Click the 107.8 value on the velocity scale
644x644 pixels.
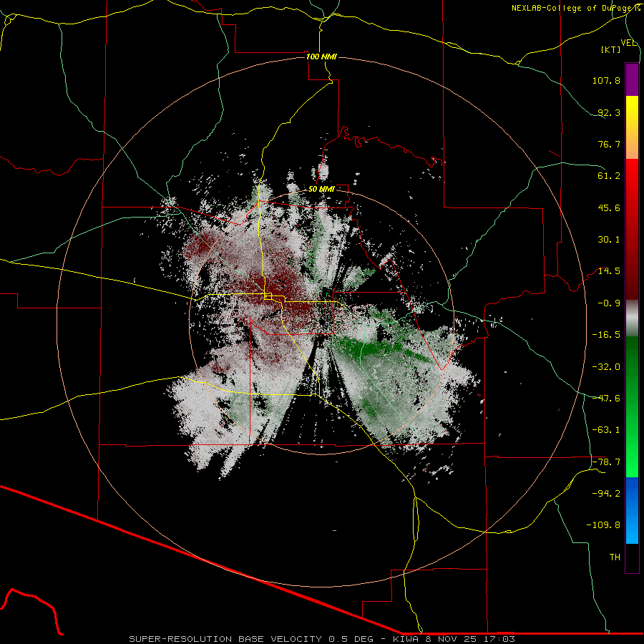pos(606,80)
